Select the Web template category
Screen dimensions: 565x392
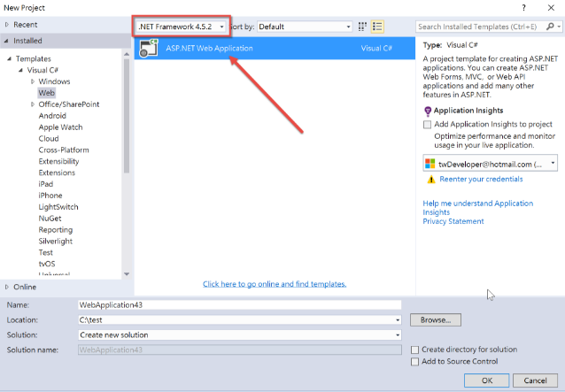46,93
